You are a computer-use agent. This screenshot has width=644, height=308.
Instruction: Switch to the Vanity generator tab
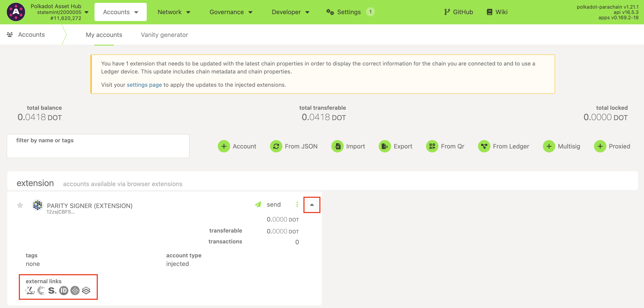tap(164, 35)
